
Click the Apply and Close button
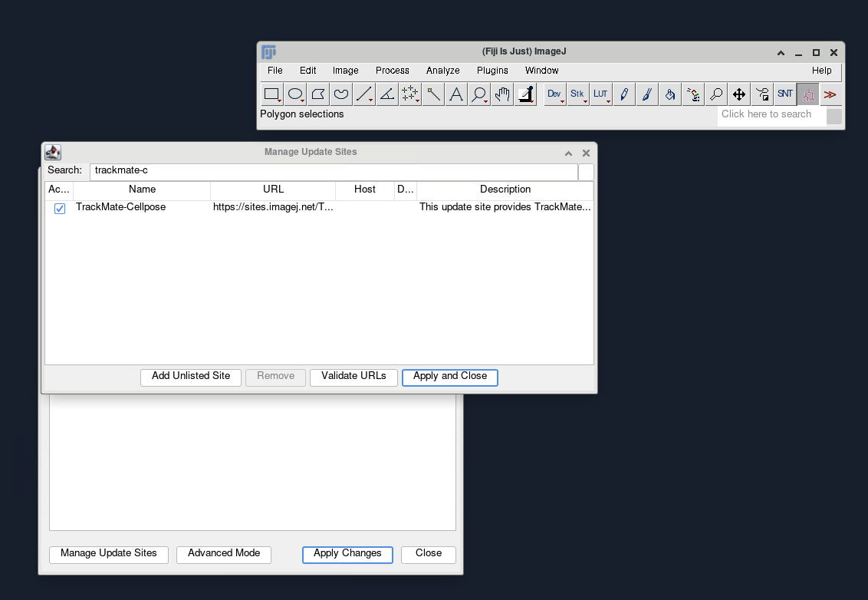point(449,377)
